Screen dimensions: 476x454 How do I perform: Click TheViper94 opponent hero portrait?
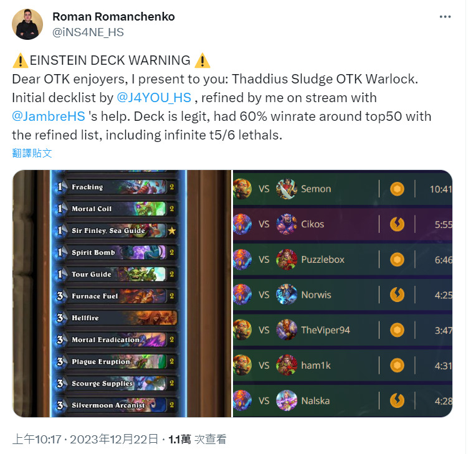click(x=286, y=330)
